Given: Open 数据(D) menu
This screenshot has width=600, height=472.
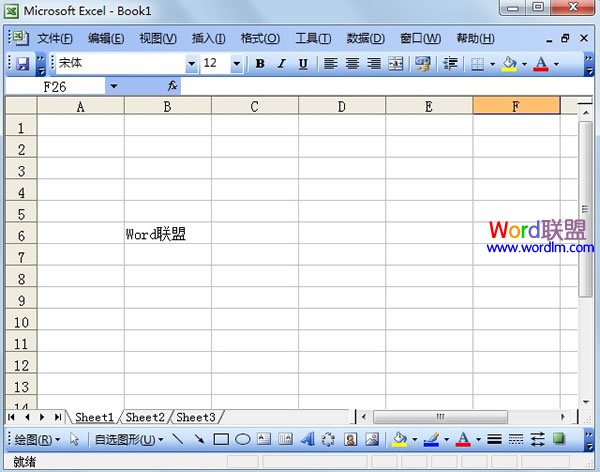Looking at the screenshot, I should 365,38.
